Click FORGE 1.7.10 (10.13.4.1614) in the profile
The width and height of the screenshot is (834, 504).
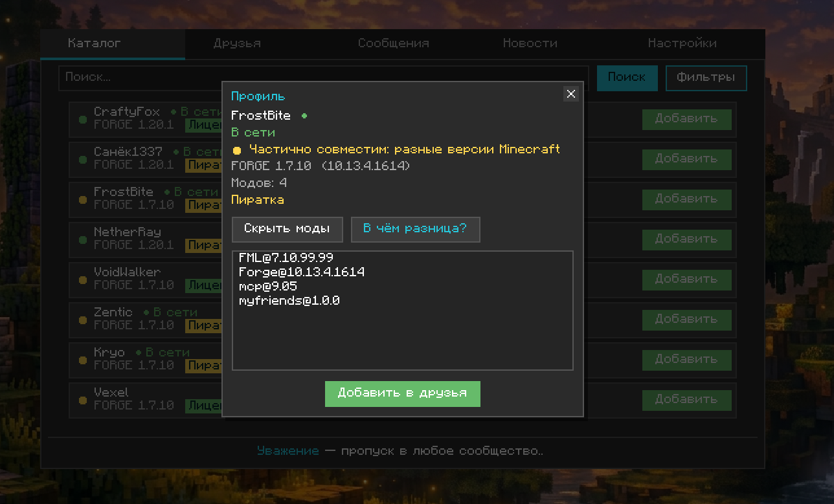(321, 166)
